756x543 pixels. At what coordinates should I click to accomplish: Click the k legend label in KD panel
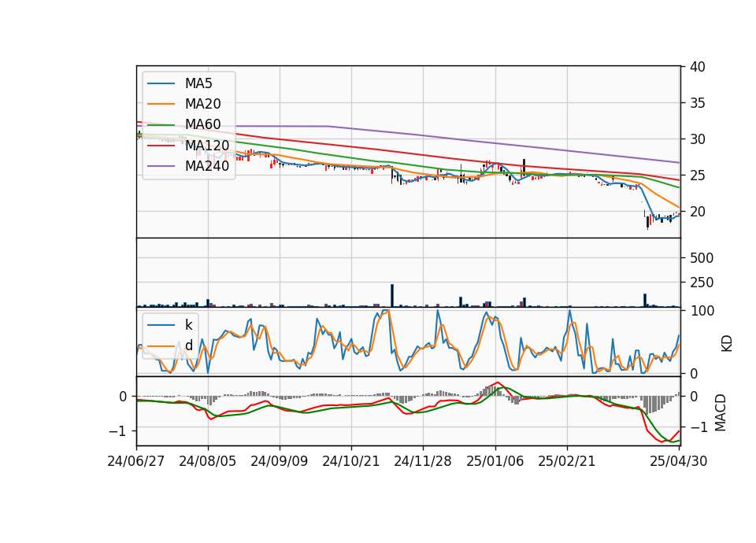click(x=188, y=325)
